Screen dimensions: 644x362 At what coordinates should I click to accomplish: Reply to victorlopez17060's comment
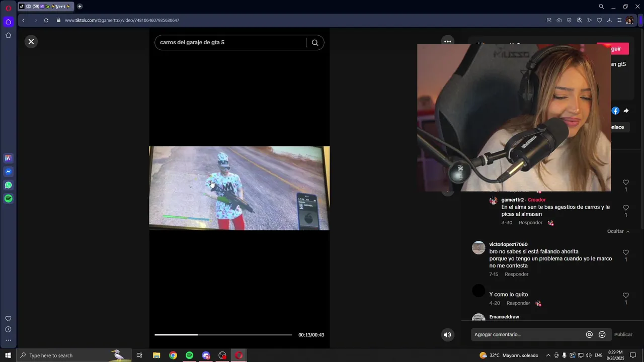click(x=516, y=275)
